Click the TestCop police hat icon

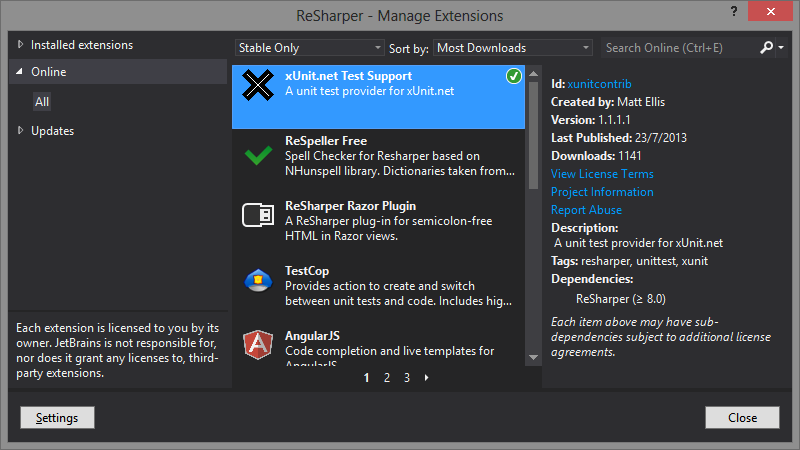coord(258,280)
